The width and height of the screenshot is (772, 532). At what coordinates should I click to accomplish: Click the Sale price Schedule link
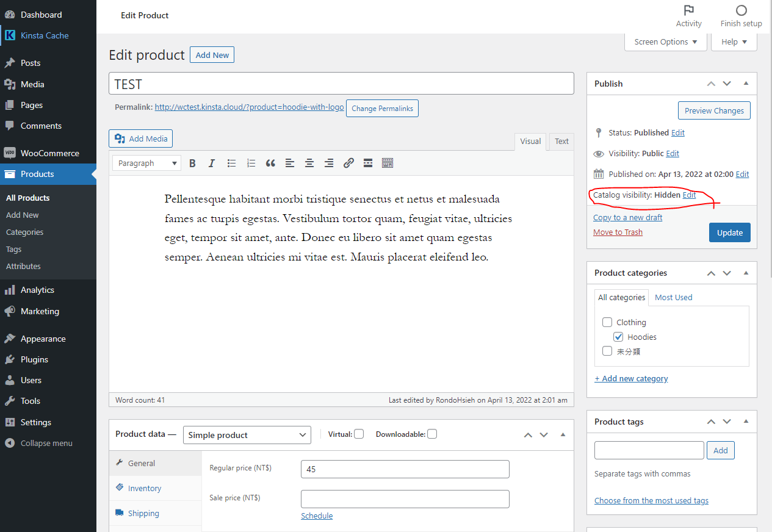[x=317, y=516]
